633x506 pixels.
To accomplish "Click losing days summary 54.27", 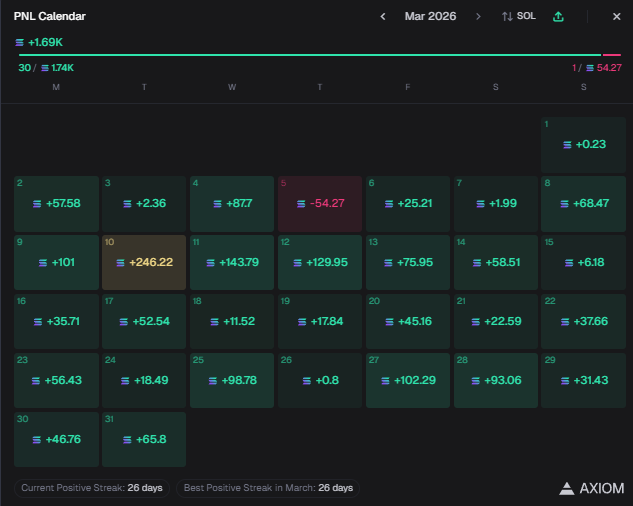I will pos(597,68).
